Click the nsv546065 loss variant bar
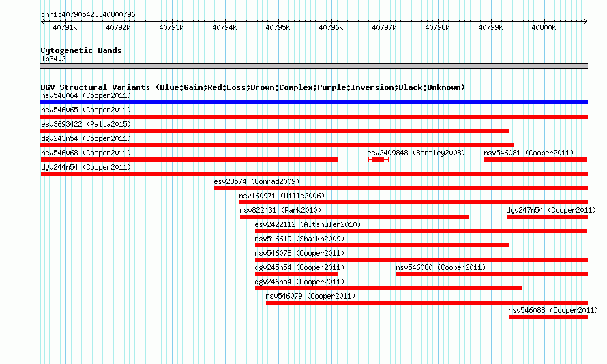Image resolution: width=607 pixels, height=364 pixels. point(314,117)
